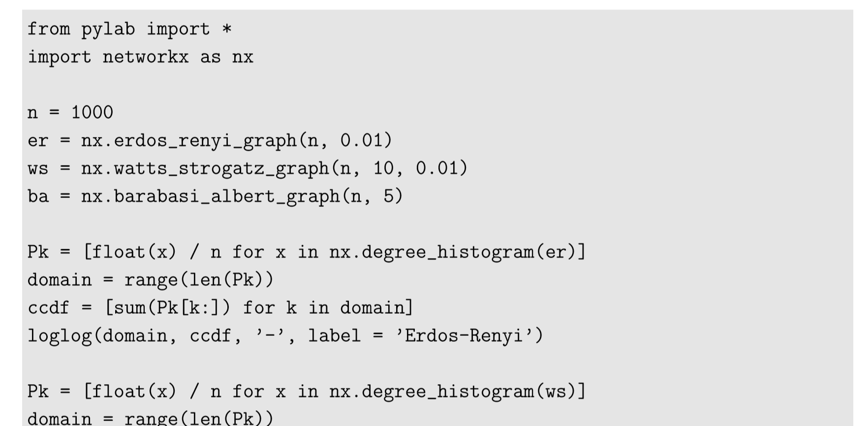Click the last 'domain = range(len(Pk))' line
Viewport: 868px width, 426px height.
pyautogui.click(x=150, y=418)
